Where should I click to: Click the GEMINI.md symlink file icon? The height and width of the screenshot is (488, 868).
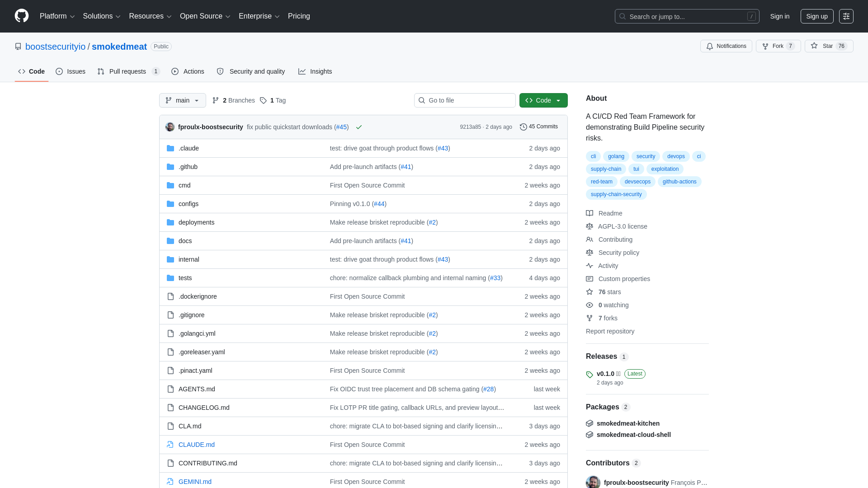tap(170, 482)
